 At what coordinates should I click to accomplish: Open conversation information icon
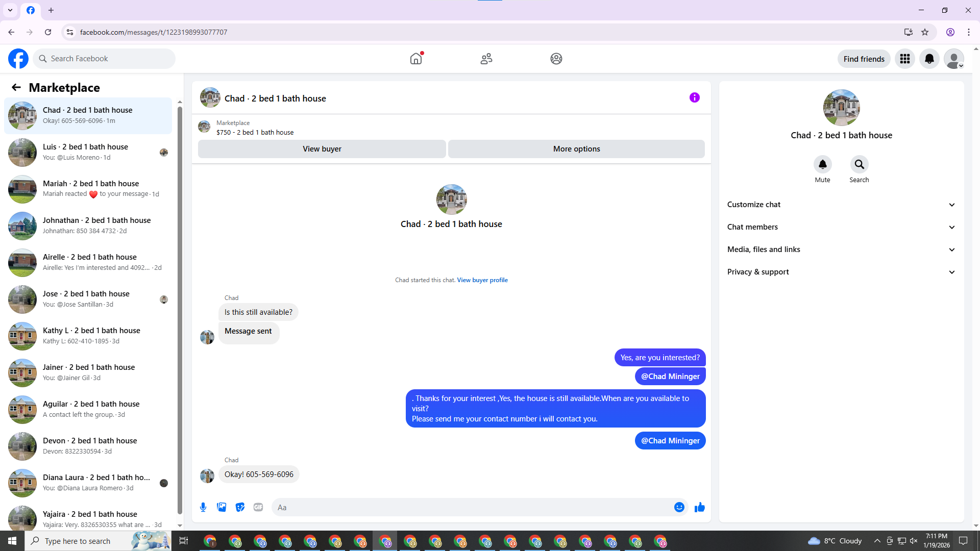pyautogui.click(x=695, y=97)
